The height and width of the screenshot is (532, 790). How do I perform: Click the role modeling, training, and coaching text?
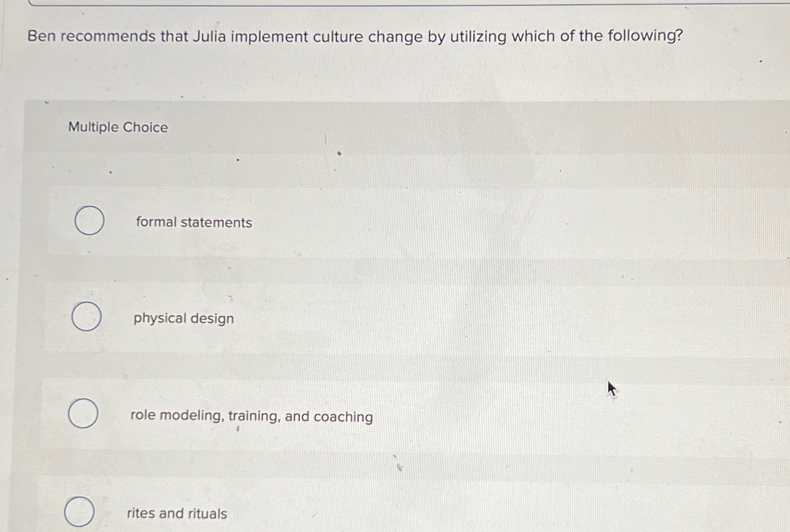[251, 417]
